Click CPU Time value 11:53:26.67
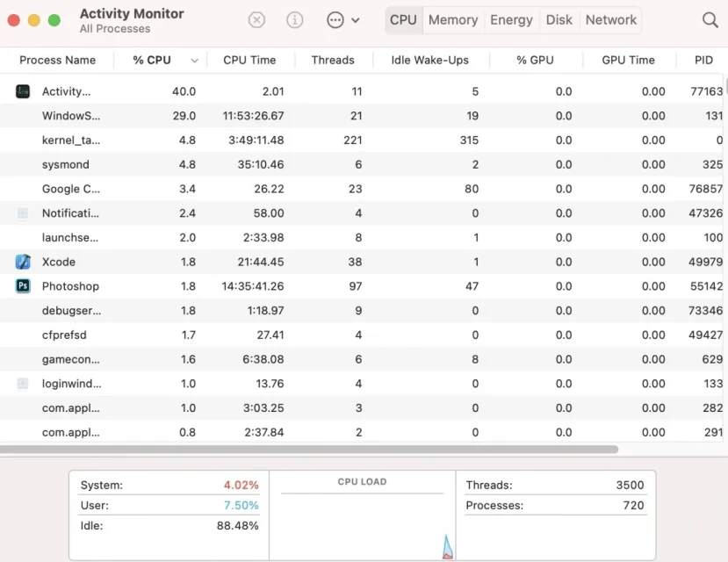The width and height of the screenshot is (728, 562). click(253, 116)
